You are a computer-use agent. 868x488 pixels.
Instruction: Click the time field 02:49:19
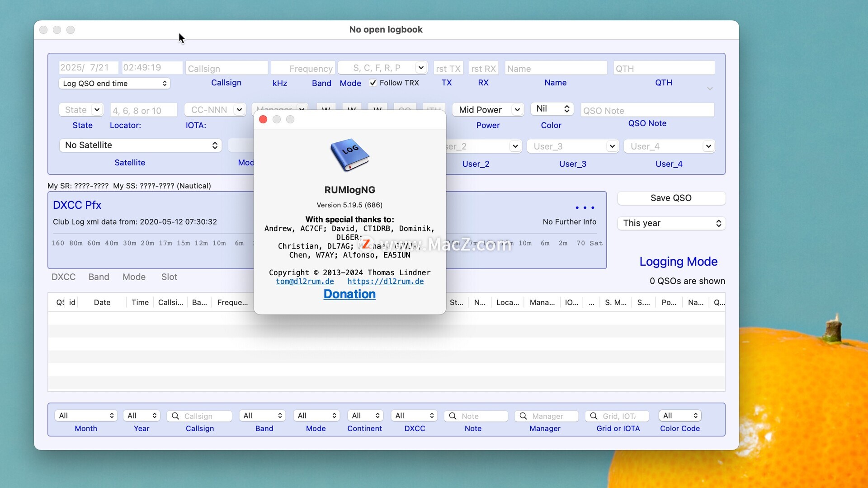click(152, 67)
